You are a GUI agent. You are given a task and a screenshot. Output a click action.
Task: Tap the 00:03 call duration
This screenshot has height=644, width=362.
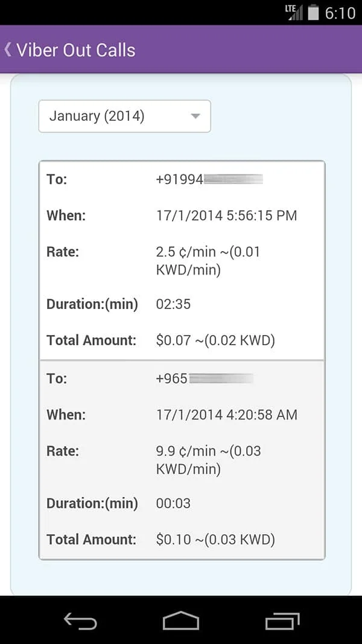(173, 503)
